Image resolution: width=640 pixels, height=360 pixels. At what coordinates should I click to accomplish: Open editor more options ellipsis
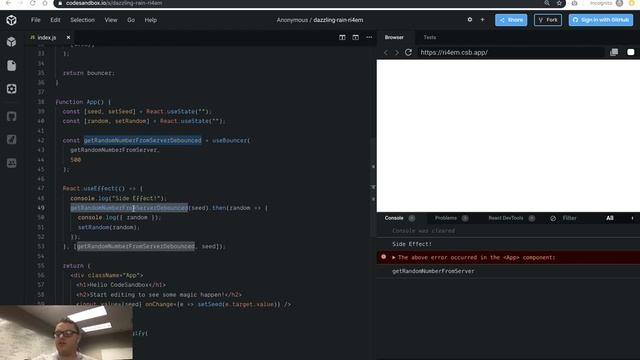point(369,37)
